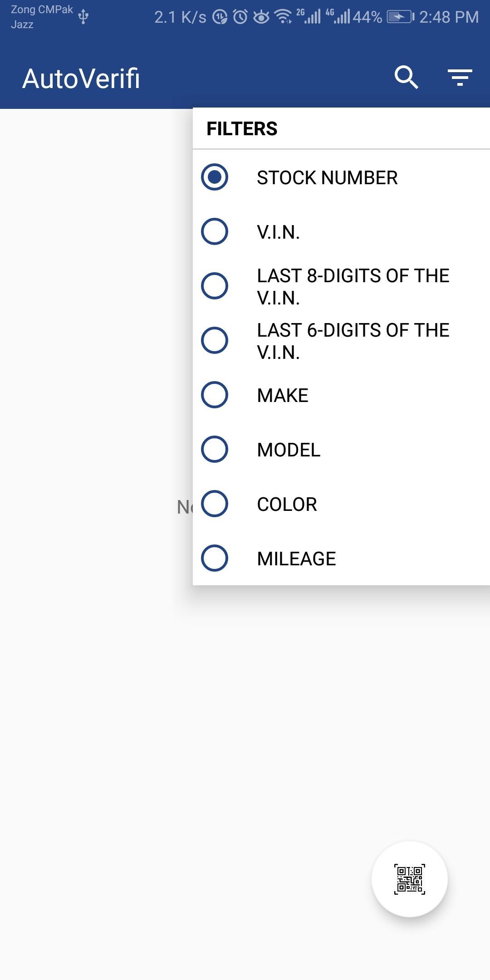Launch the QR code scanner button
490x980 pixels.
(x=409, y=879)
